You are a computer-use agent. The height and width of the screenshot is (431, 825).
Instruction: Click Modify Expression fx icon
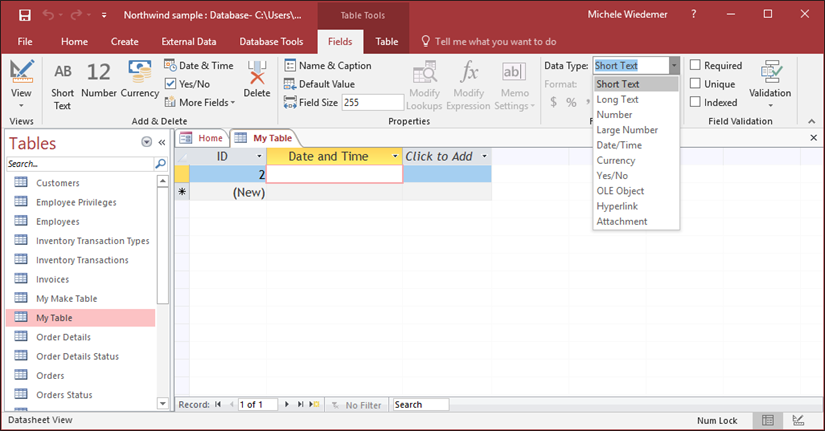click(468, 86)
